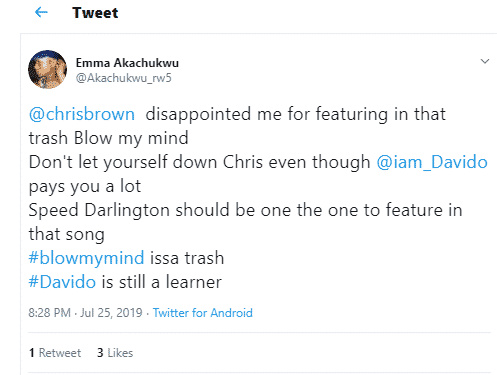The width and height of the screenshot is (497, 375).
Task: Click the Tweet page heading
Action: [95, 13]
